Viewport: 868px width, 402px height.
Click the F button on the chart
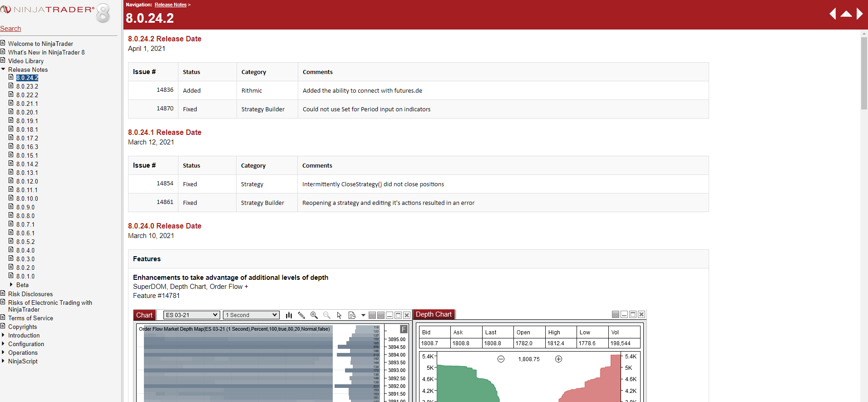tap(404, 329)
